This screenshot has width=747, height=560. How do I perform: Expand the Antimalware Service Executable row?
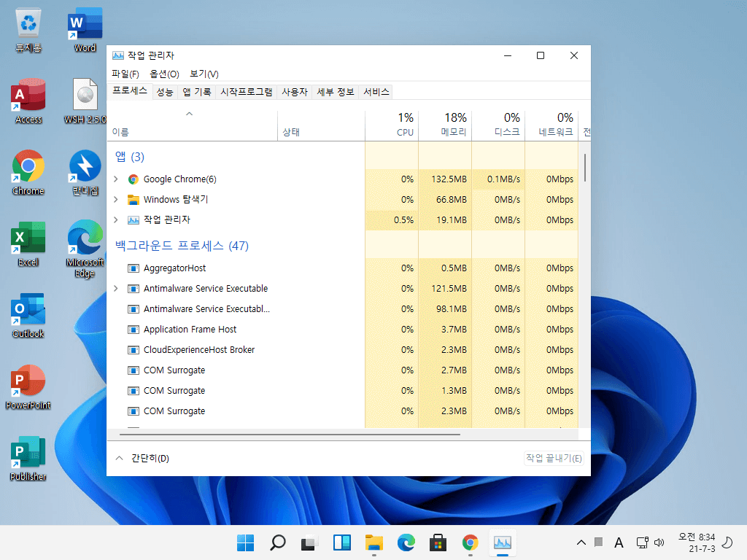point(116,289)
